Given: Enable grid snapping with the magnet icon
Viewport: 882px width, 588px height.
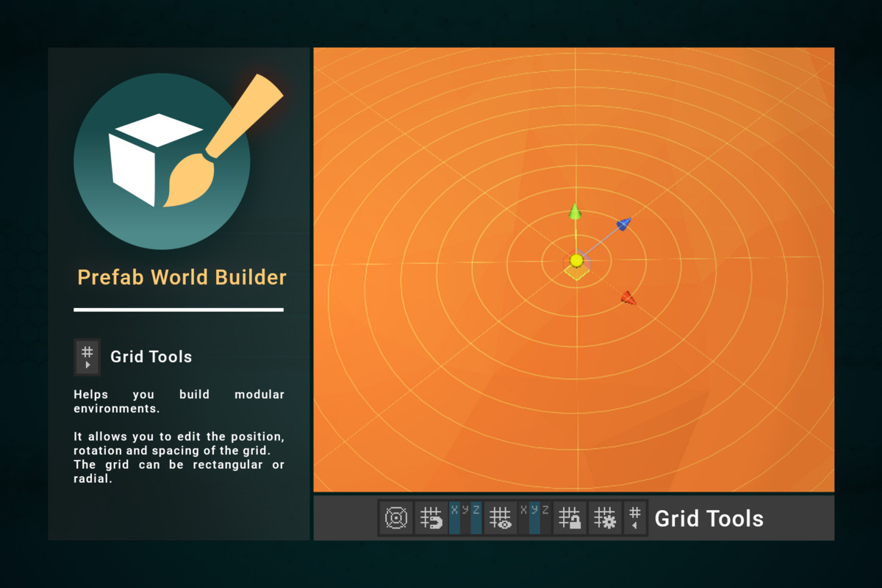Looking at the screenshot, I should pyautogui.click(x=431, y=518).
